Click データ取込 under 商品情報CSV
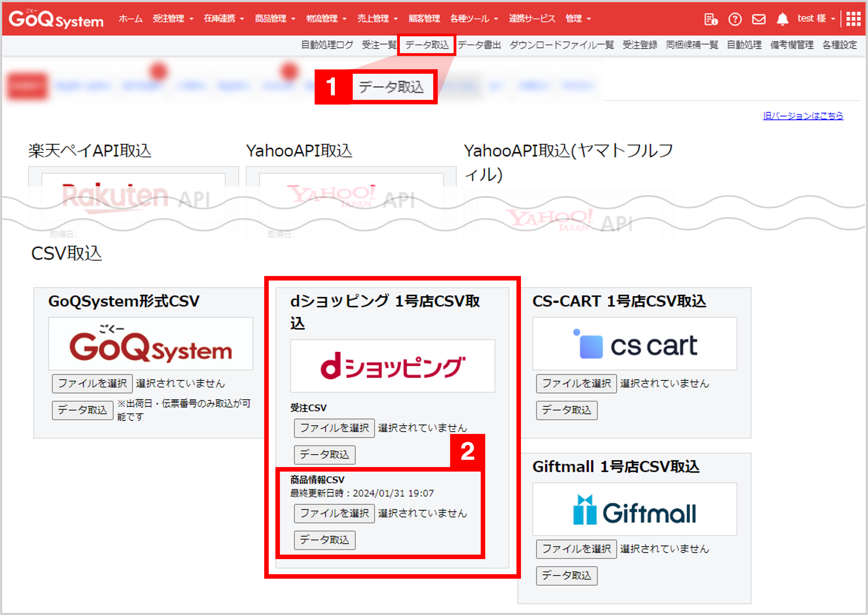Image resolution: width=868 pixels, height=615 pixels. [325, 540]
